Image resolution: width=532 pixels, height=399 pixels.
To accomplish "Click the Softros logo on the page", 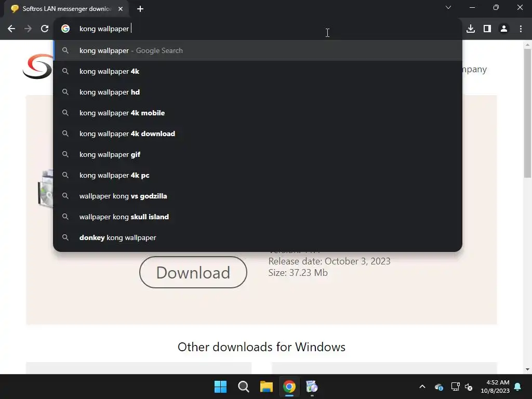I will (x=37, y=66).
